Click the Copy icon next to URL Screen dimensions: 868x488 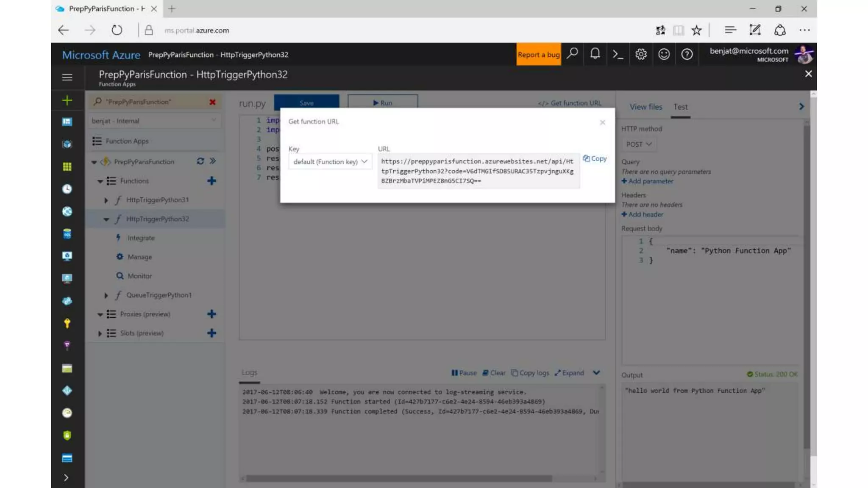click(x=594, y=158)
